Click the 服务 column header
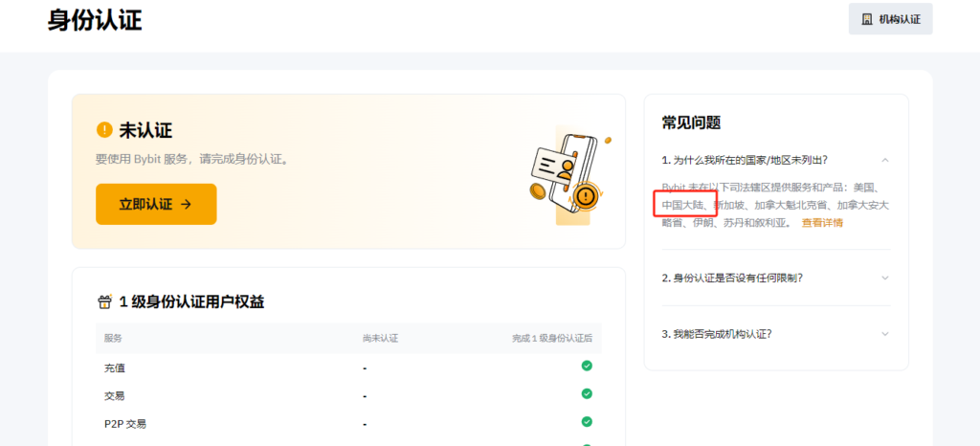Image resolution: width=980 pixels, height=446 pixels. tap(113, 339)
